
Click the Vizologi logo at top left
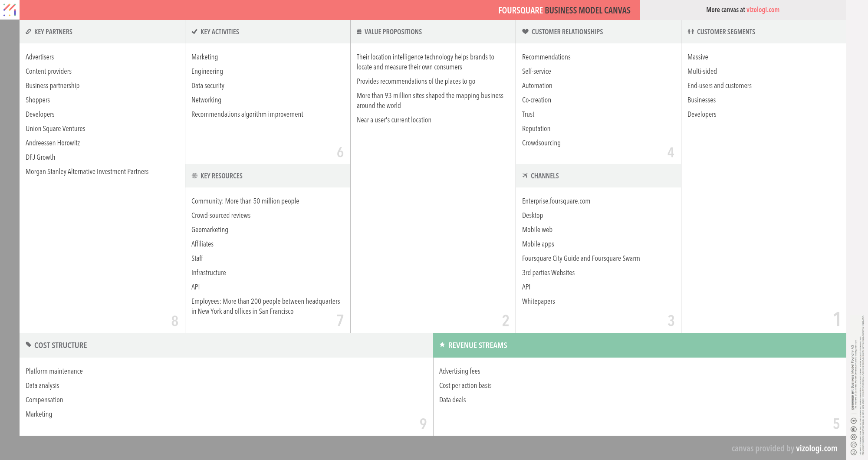(x=10, y=10)
